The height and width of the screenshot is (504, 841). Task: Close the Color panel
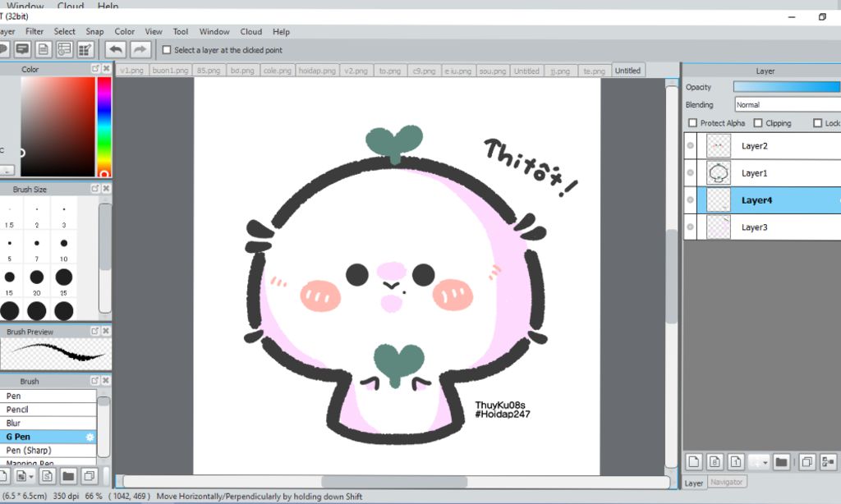point(106,69)
